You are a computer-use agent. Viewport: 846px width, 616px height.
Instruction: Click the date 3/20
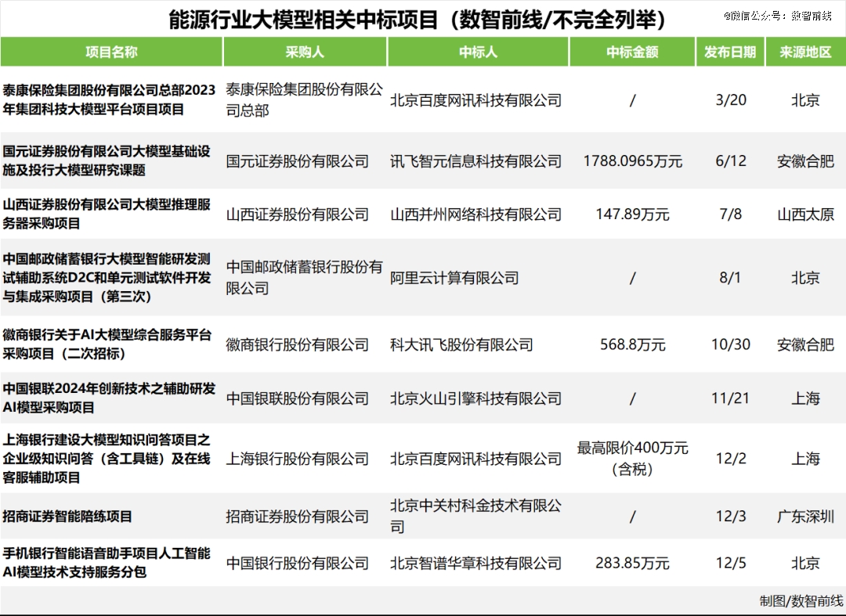click(x=731, y=100)
